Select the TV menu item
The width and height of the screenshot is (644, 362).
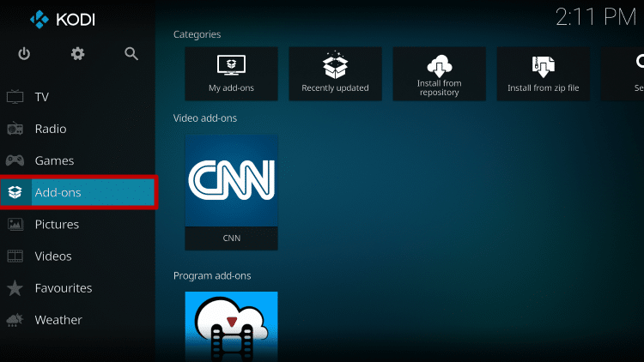(x=77, y=97)
